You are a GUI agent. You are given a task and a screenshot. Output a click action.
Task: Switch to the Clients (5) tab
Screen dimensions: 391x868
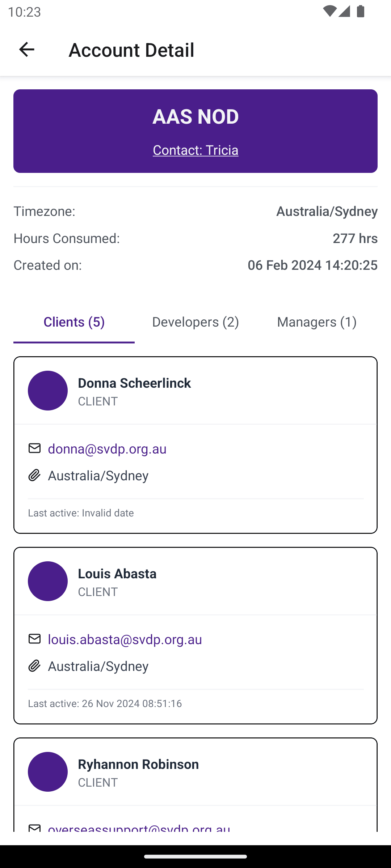pos(74,322)
